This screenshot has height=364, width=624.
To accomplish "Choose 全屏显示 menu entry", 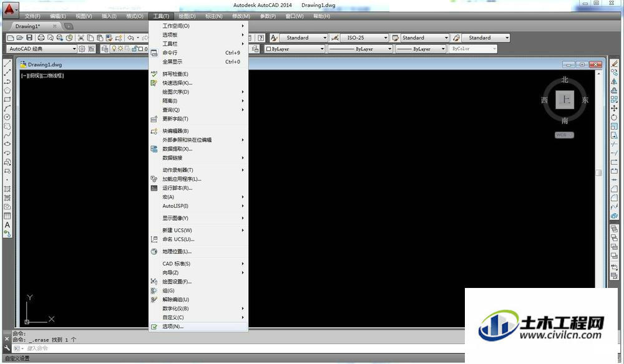I will tap(198, 62).
